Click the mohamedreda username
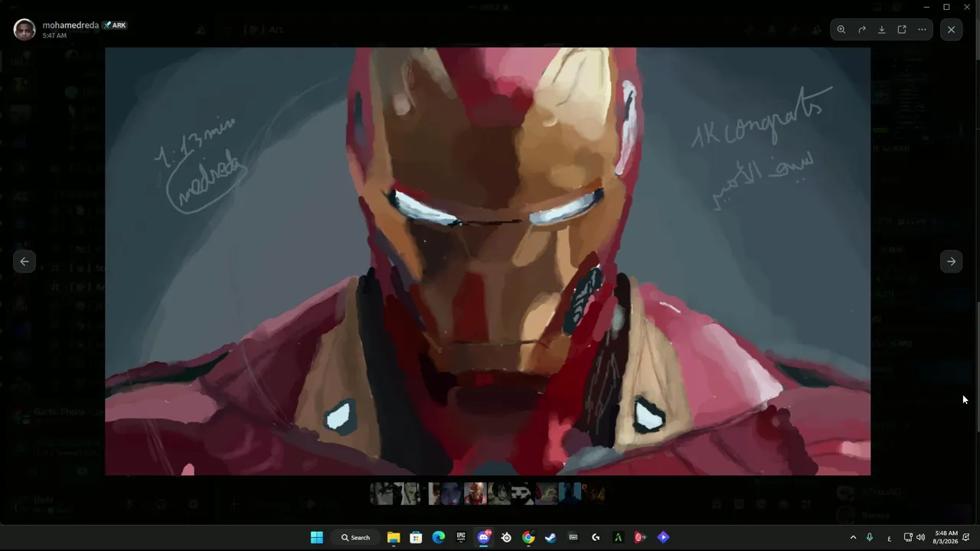This screenshot has width=980, height=551. click(70, 25)
